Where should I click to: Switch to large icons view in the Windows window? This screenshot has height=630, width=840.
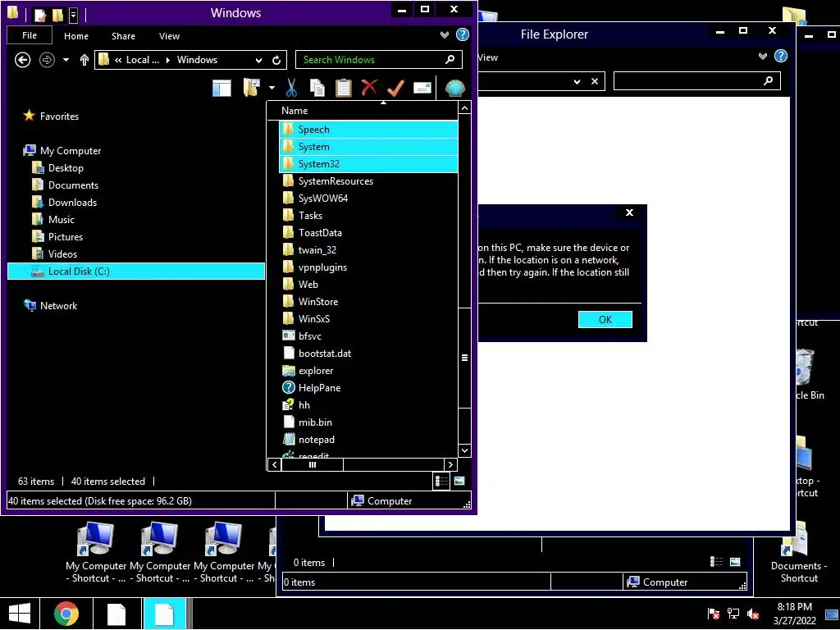[x=459, y=481]
